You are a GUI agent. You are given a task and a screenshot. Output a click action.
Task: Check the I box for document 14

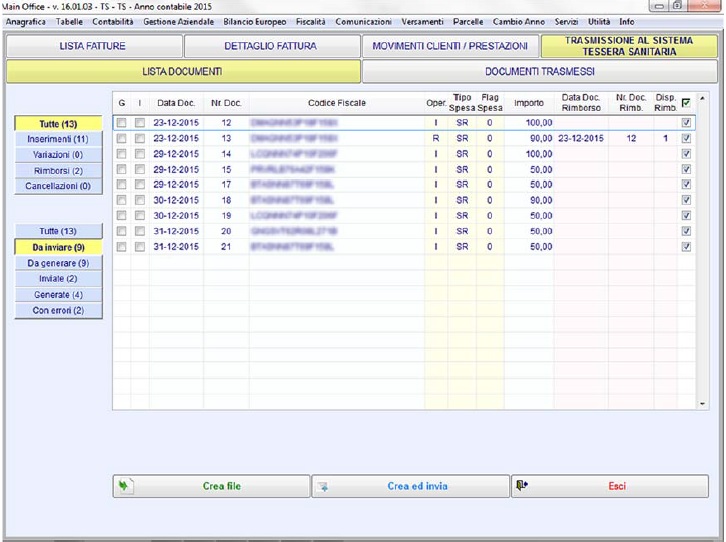(x=139, y=154)
